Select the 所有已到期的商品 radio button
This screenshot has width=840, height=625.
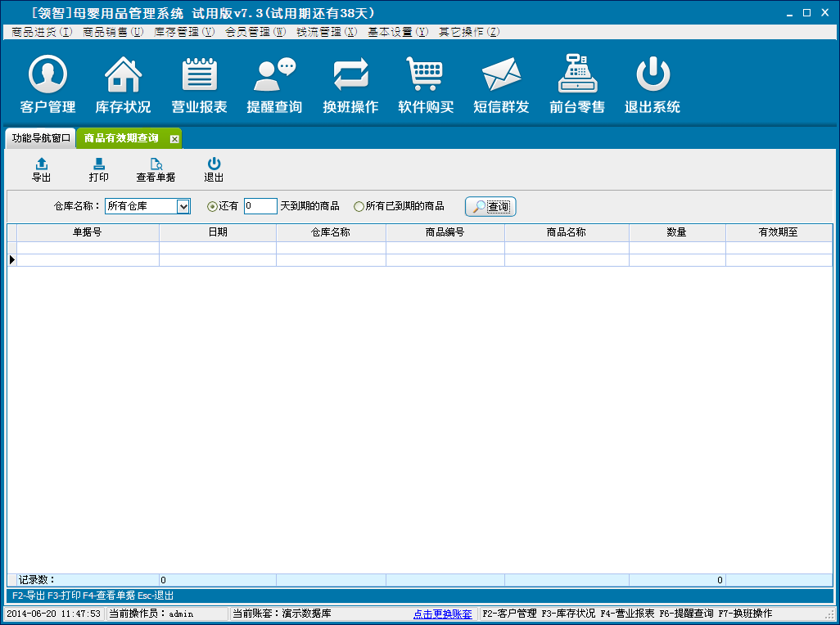coord(359,207)
